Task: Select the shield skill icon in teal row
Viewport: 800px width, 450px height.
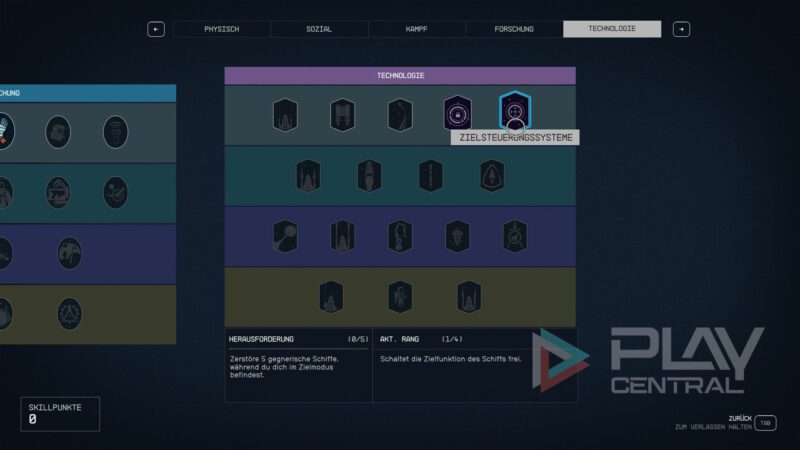Action: [x=492, y=176]
